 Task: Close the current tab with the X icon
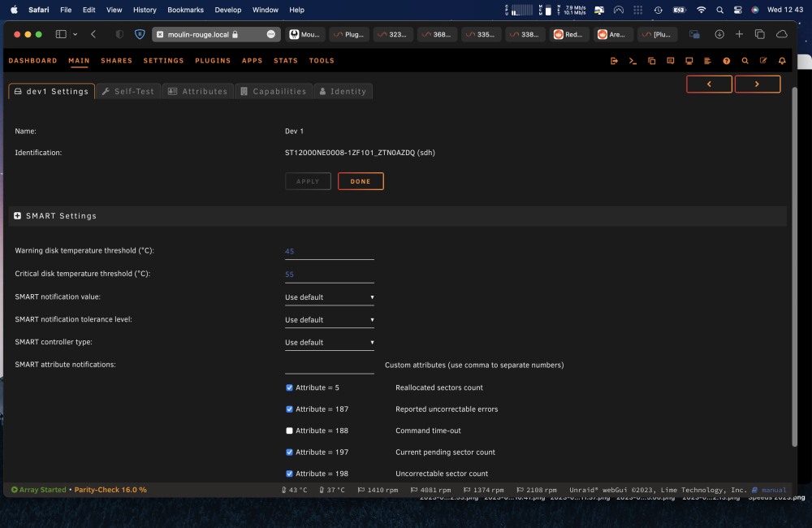pos(160,34)
